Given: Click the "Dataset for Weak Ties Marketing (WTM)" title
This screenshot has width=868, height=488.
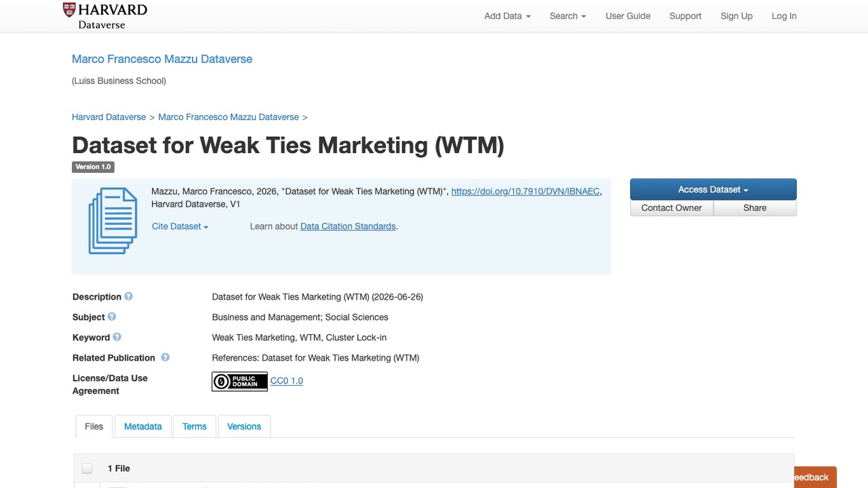Looking at the screenshot, I should (x=288, y=145).
